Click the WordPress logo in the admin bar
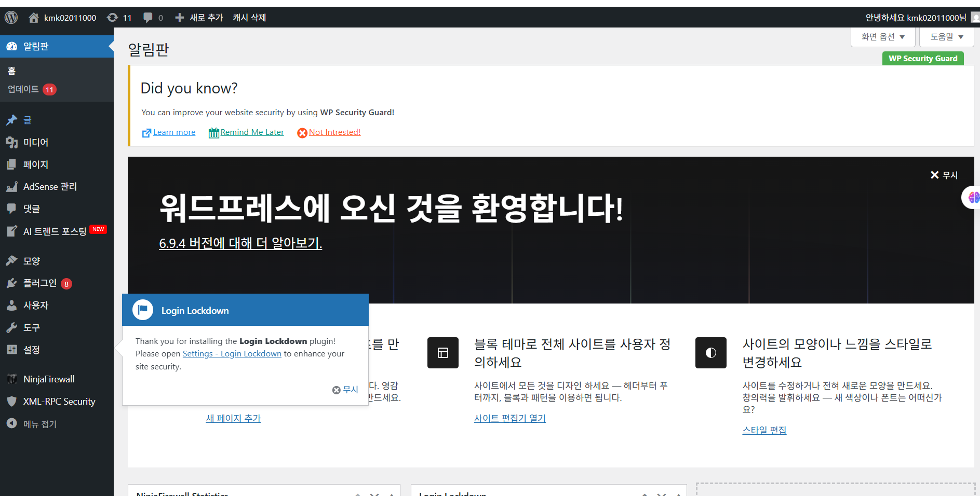Screen dimensions: 980x496 pyautogui.click(x=11, y=17)
